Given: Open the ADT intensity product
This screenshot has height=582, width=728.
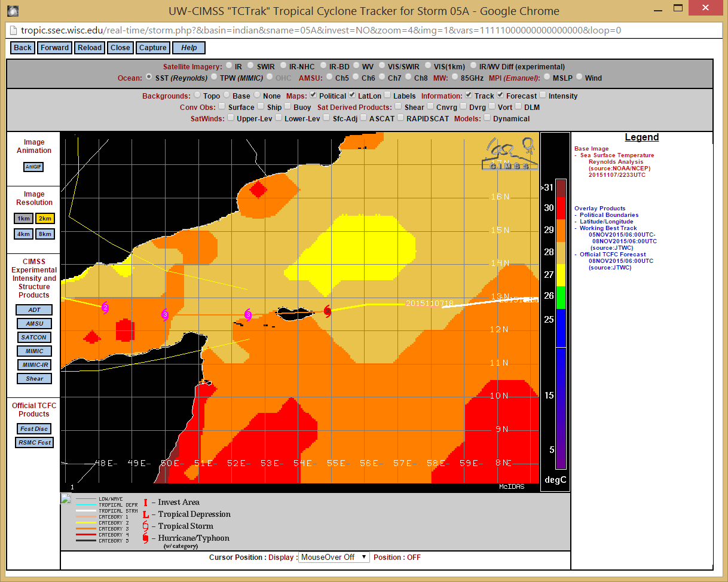Looking at the screenshot, I should coord(34,310).
